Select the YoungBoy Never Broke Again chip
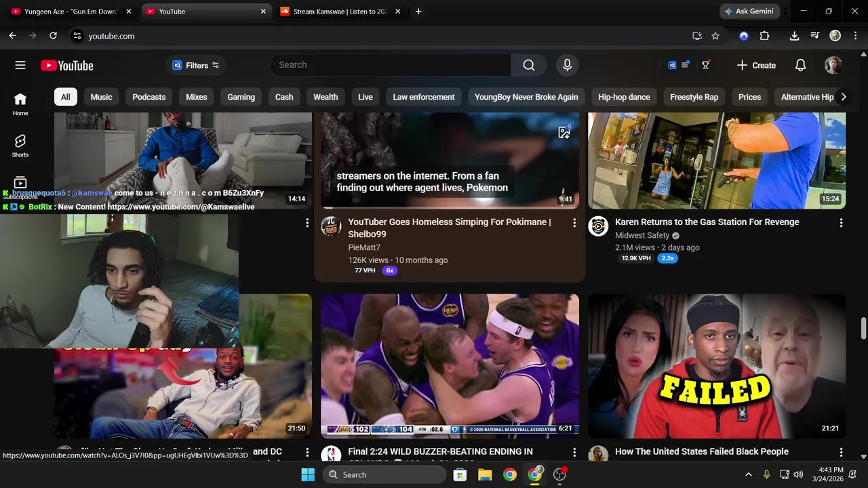Viewport: 868px width, 488px height. coord(526,97)
